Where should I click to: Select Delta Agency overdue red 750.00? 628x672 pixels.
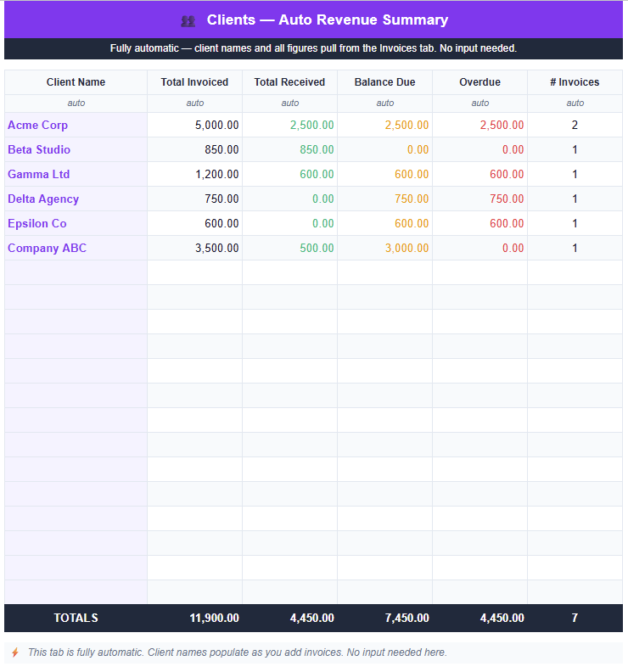[507, 199]
